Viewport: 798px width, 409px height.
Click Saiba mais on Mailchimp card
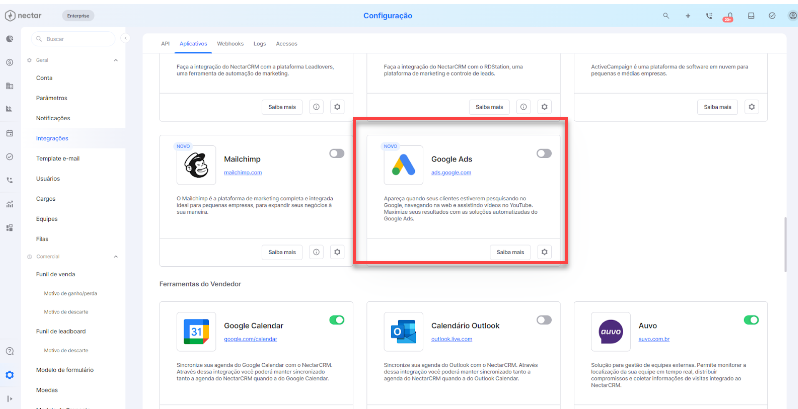pos(282,252)
